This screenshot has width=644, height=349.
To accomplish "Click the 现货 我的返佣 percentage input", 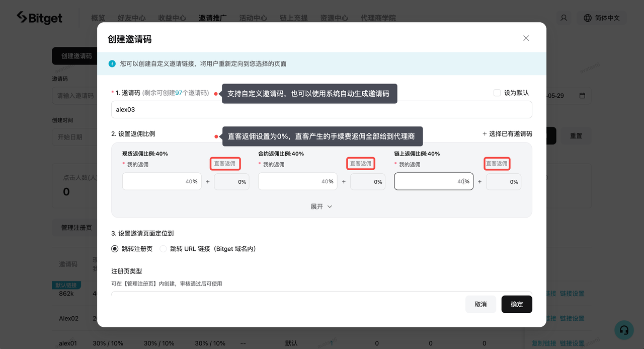I will [x=162, y=182].
